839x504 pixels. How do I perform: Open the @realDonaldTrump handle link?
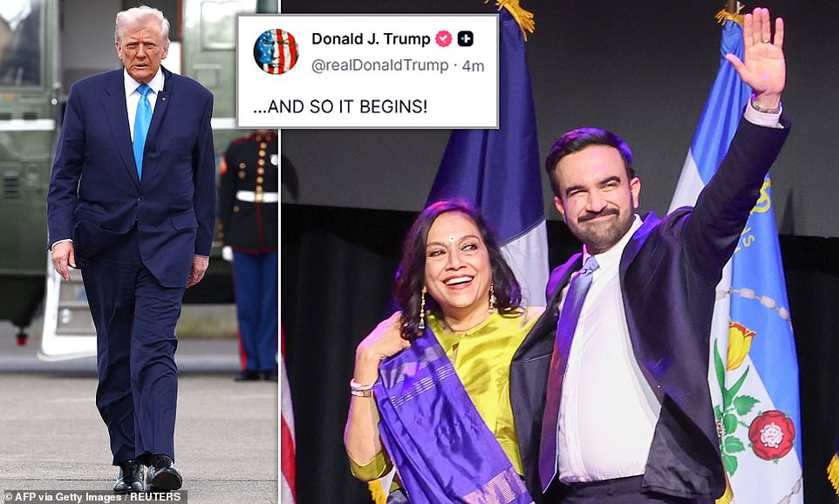(x=380, y=65)
